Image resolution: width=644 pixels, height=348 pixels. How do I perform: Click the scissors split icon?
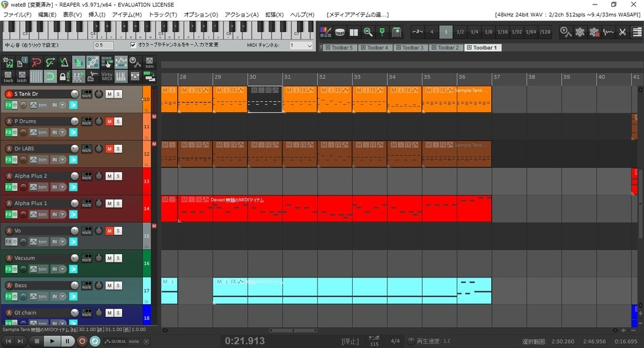point(623,32)
